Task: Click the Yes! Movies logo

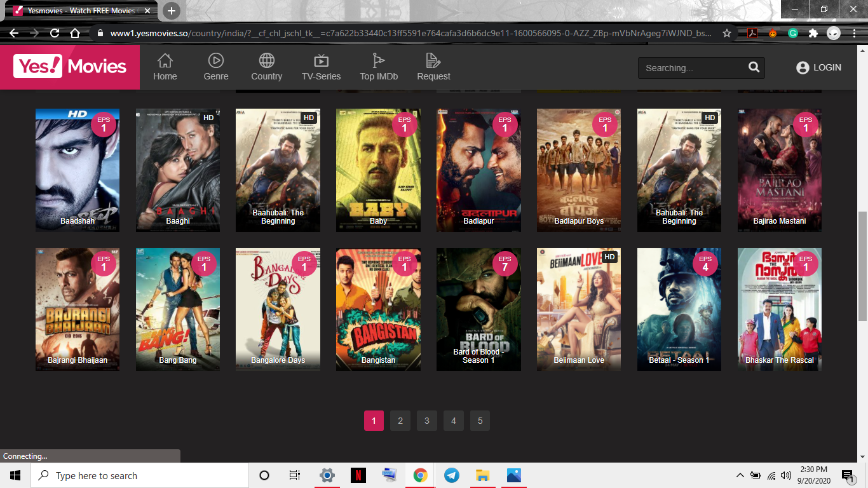Action: [x=70, y=66]
